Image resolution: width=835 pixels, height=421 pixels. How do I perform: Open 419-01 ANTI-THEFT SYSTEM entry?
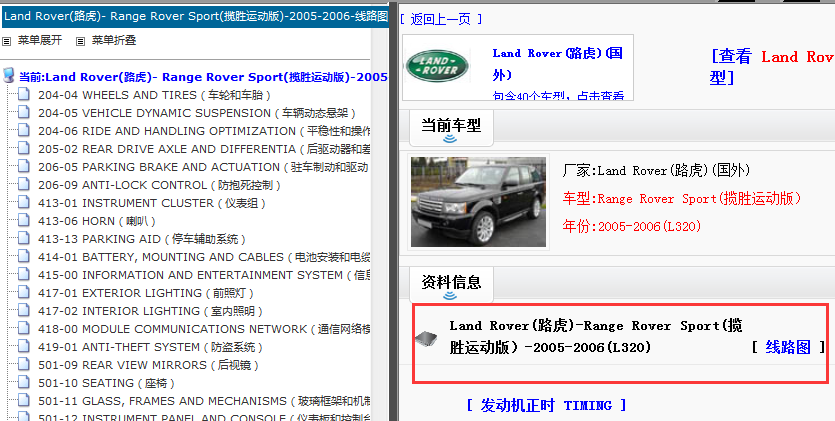click(x=151, y=347)
